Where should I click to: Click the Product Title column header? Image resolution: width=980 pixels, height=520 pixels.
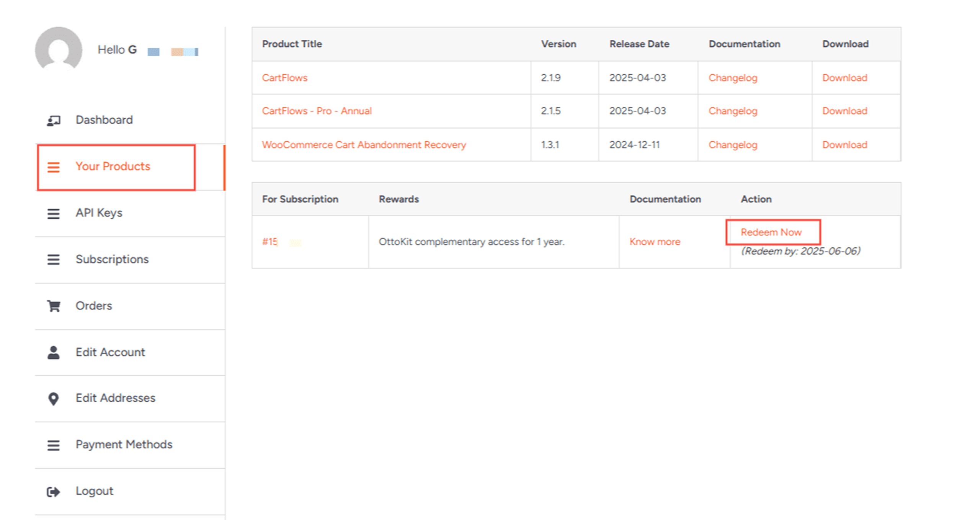[x=292, y=44]
